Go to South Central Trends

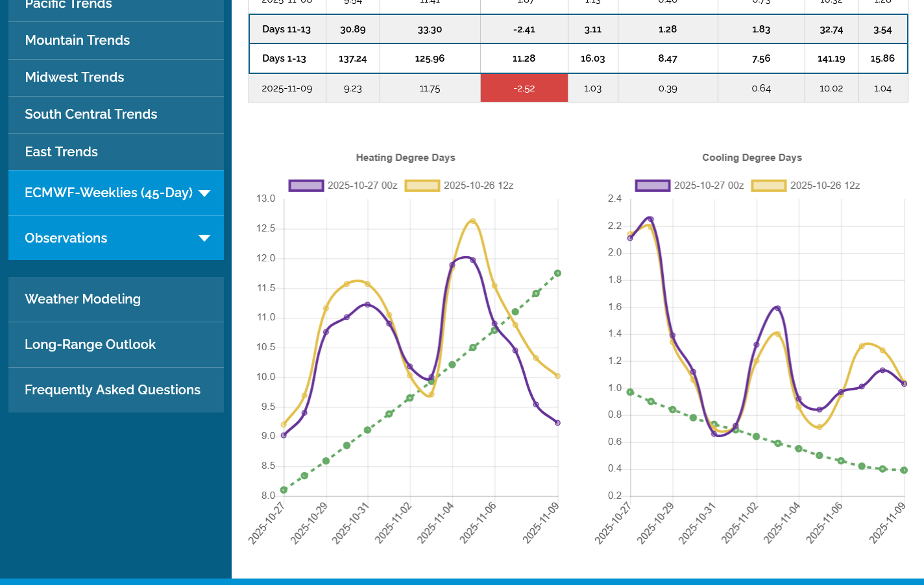(91, 114)
